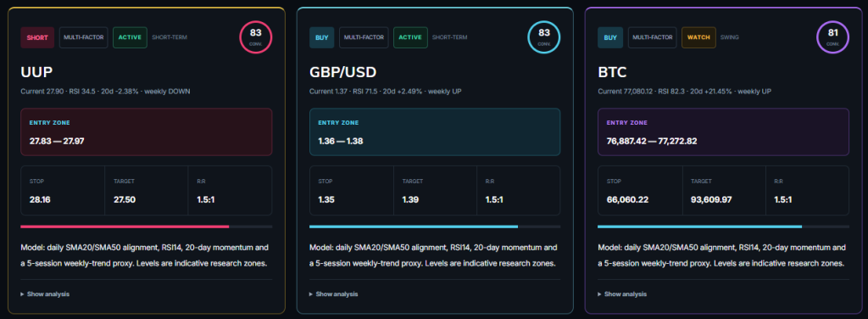The height and width of the screenshot is (319, 868).
Task: Click ACTIVE status badge on GBP/USD card
Action: pos(410,37)
